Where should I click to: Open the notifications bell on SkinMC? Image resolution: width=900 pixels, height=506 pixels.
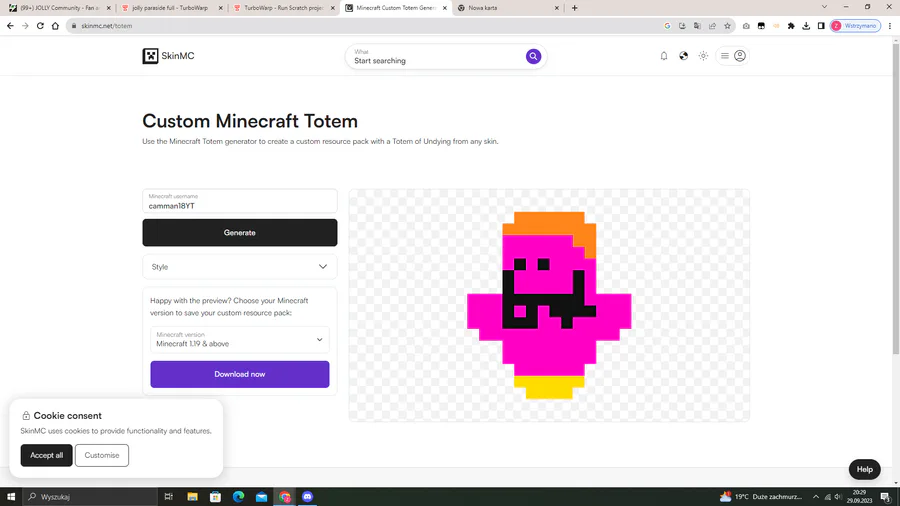[664, 56]
